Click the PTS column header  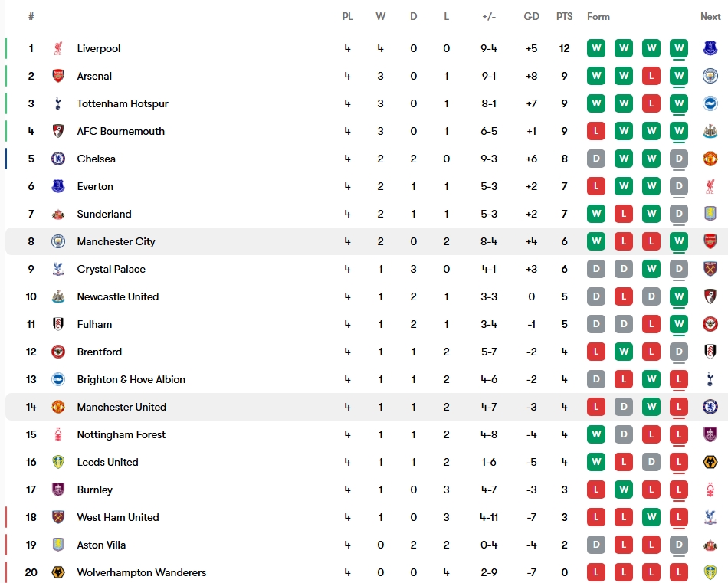click(564, 16)
